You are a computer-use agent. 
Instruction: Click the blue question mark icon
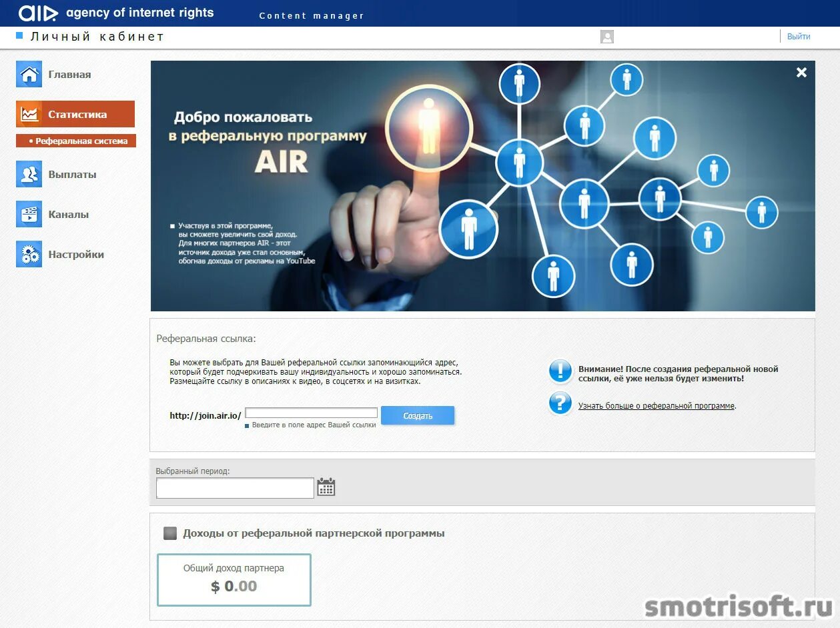[x=560, y=403]
